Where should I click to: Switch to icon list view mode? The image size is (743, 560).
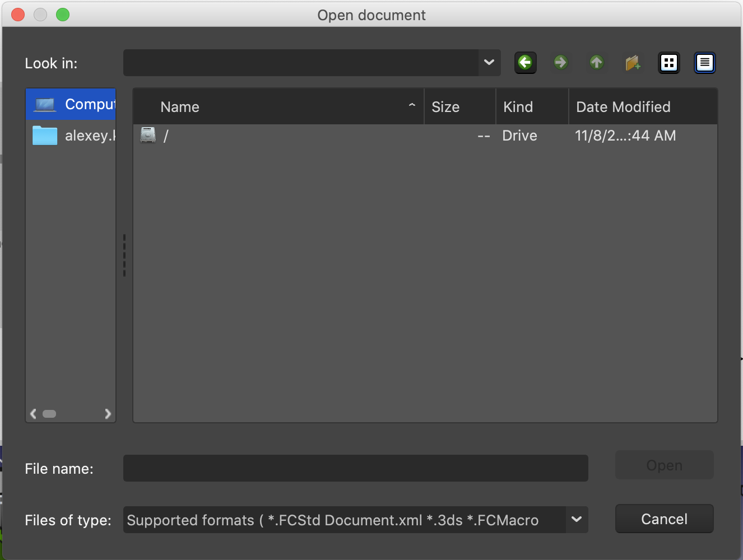668,63
